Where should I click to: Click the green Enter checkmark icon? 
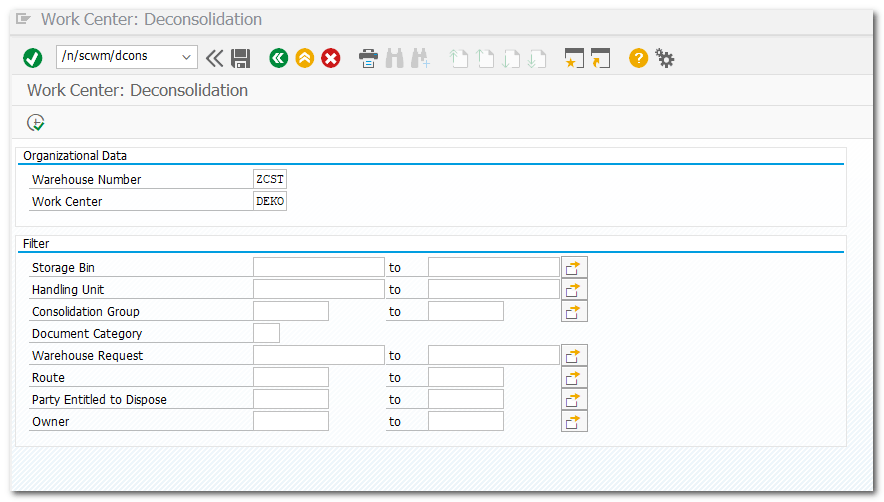coord(33,58)
